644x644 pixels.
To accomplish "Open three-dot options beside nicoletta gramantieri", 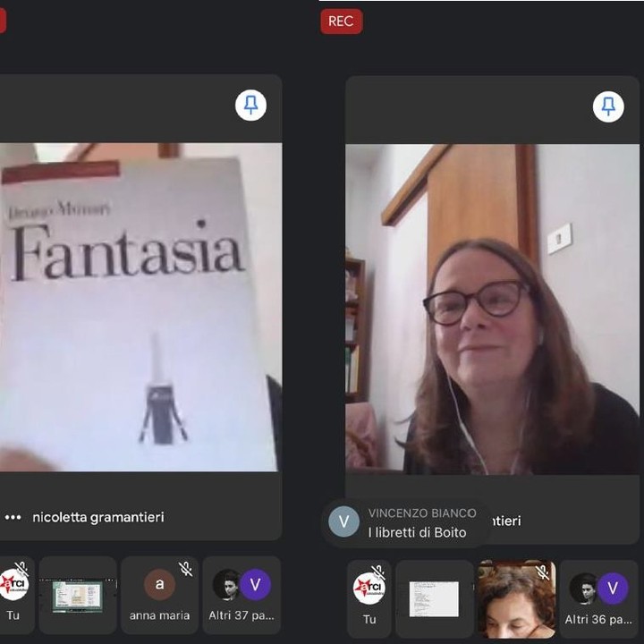I will pyautogui.click(x=13, y=517).
